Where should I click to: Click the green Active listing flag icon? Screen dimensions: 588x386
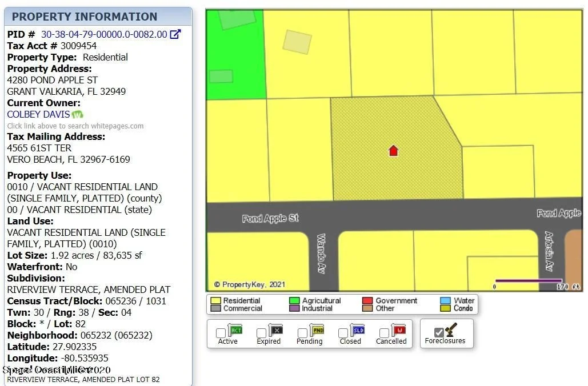click(x=235, y=330)
